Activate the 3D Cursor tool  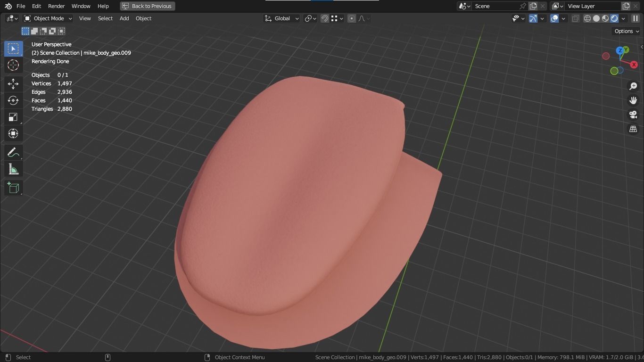[13, 65]
